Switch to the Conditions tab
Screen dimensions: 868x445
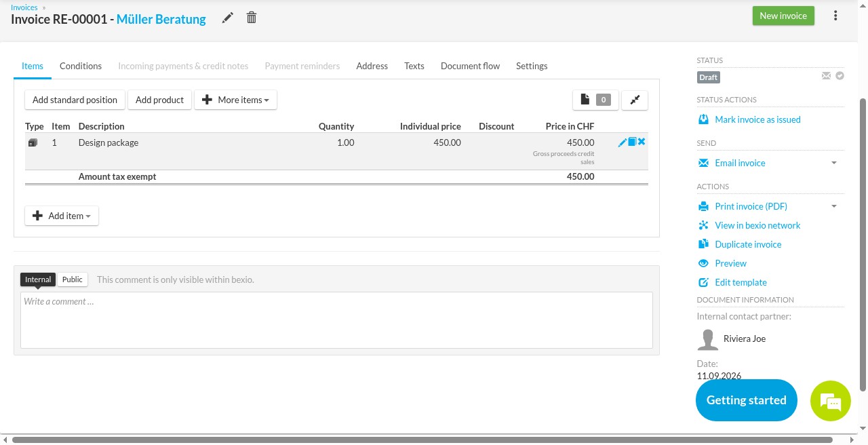(x=81, y=66)
